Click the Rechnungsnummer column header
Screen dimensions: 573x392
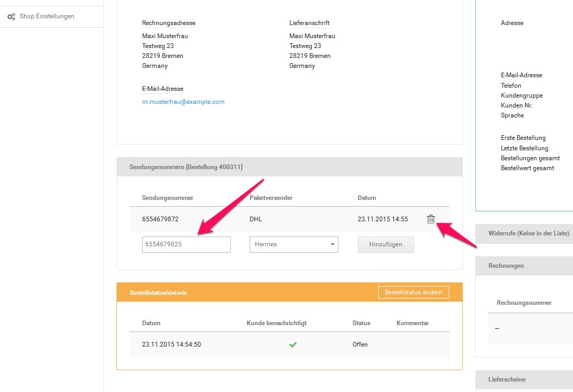[524, 303]
